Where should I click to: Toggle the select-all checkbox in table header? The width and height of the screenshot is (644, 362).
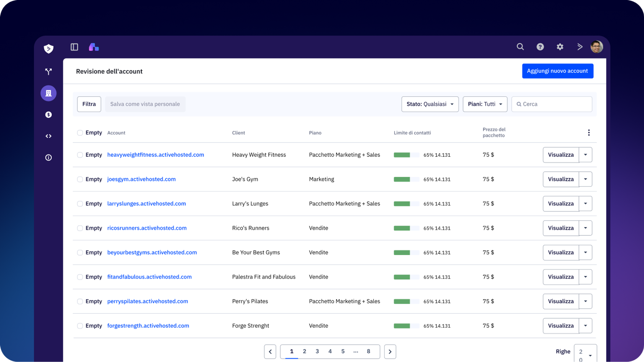(x=80, y=133)
